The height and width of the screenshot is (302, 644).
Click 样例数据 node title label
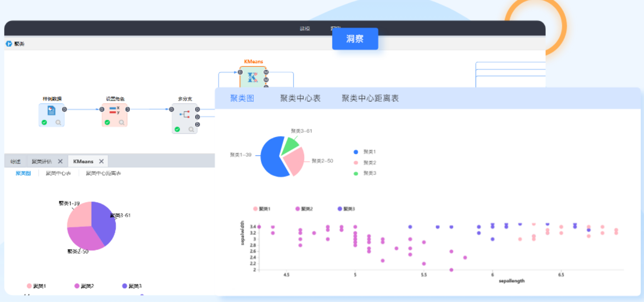(x=52, y=99)
